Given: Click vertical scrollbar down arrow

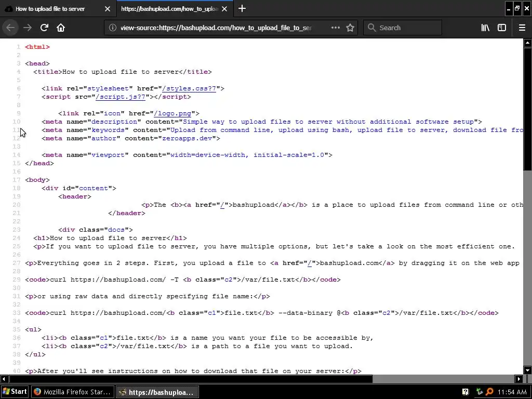Looking at the screenshot, I should (527, 370).
